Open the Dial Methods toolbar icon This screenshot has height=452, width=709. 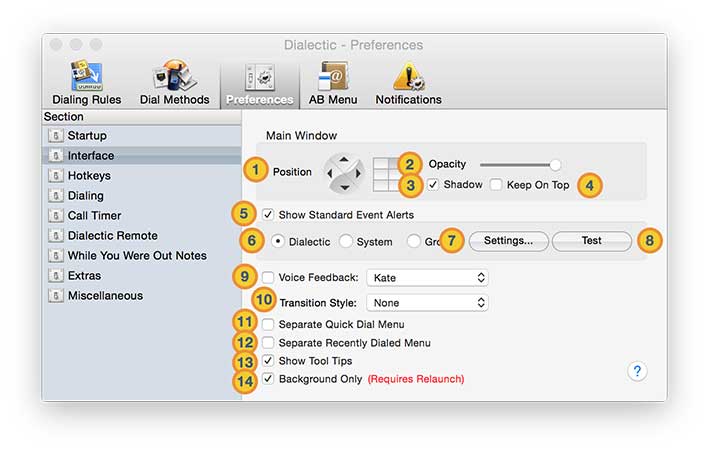[175, 75]
